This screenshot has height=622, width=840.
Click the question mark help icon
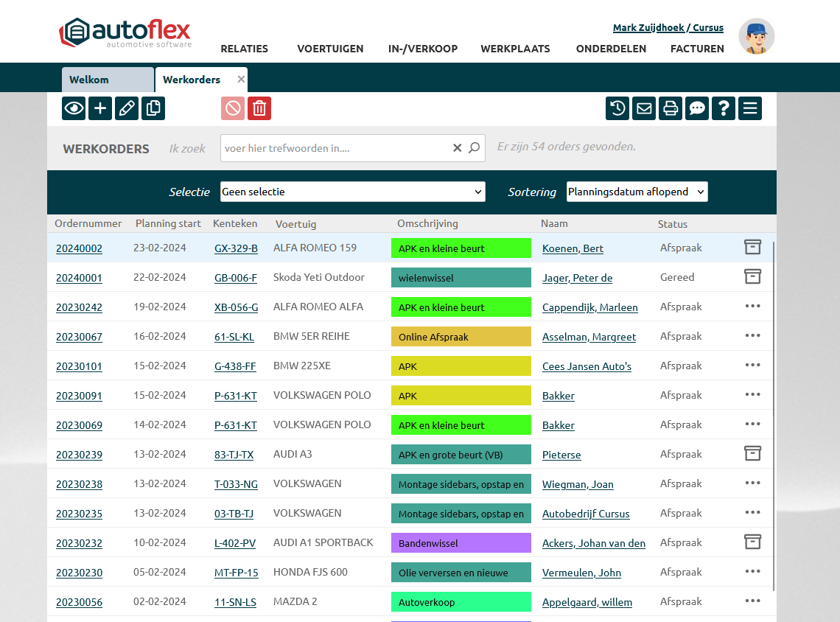click(x=724, y=108)
